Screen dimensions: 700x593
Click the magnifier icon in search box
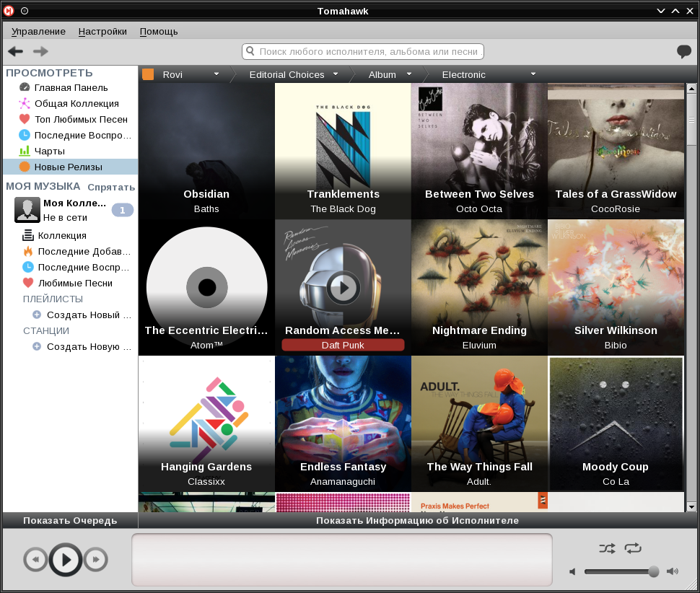250,51
